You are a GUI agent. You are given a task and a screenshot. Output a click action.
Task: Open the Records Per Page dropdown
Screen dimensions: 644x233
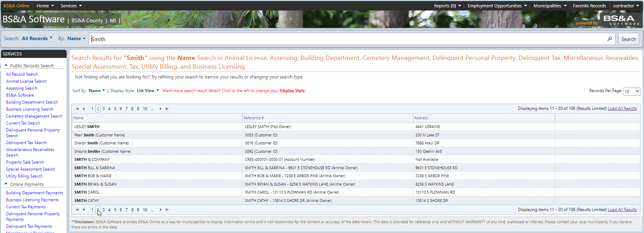[x=631, y=91]
